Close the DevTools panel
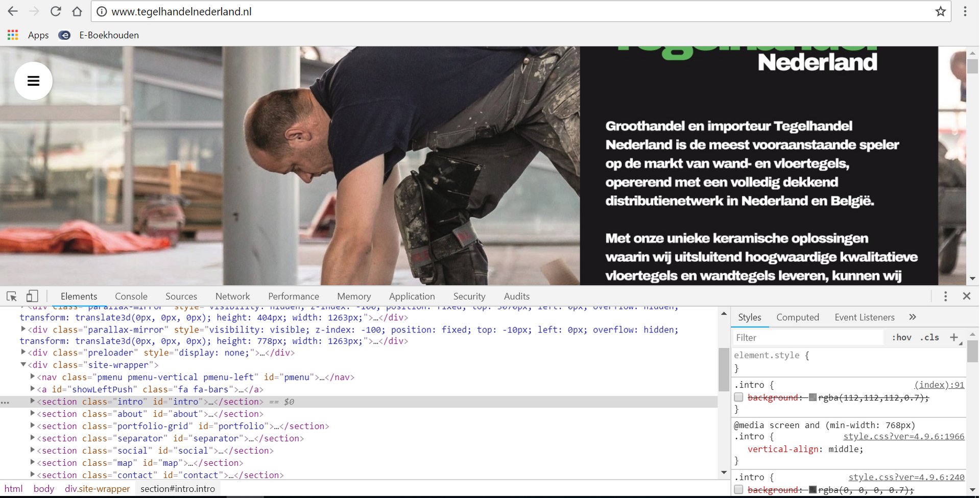Screen dimensions: 980x498 point(966,296)
